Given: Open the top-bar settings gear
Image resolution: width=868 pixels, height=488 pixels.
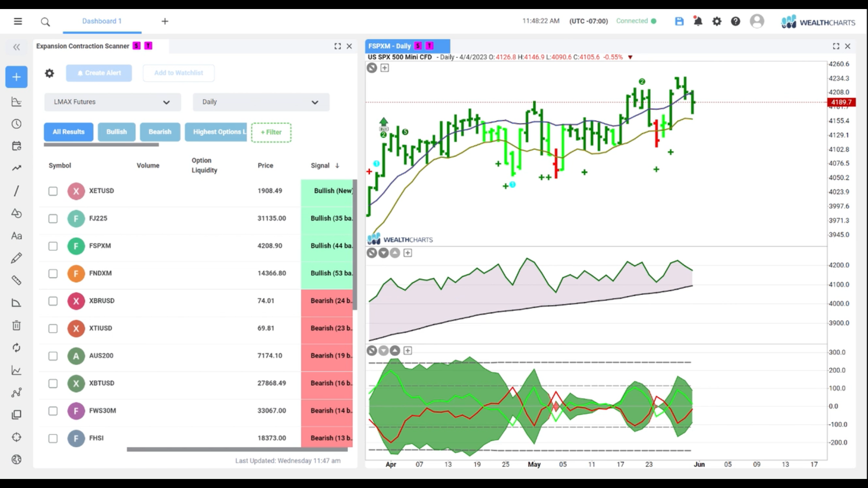Looking at the screenshot, I should (717, 21).
